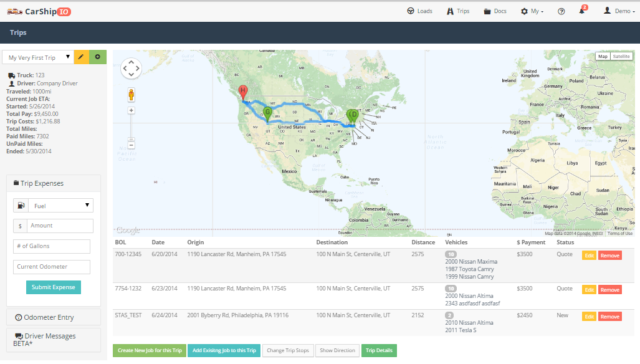Click the help question mark icon
The image size is (640, 364).
click(561, 11)
